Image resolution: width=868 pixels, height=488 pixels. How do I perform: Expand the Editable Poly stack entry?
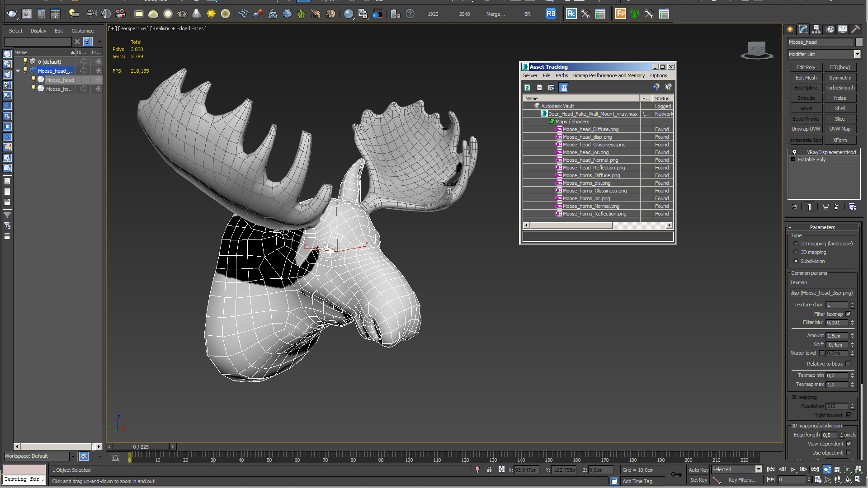pyautogui.click(x=793, y=160)
